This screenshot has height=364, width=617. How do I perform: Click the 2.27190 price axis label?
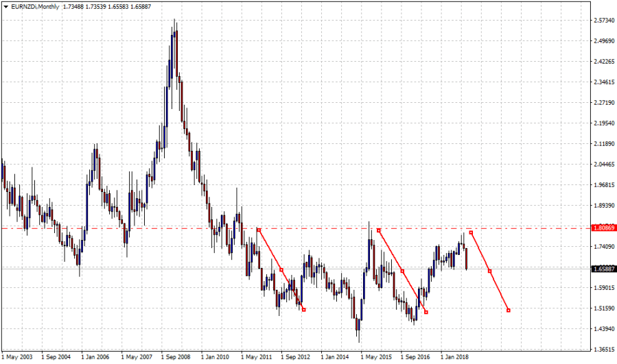604,103
